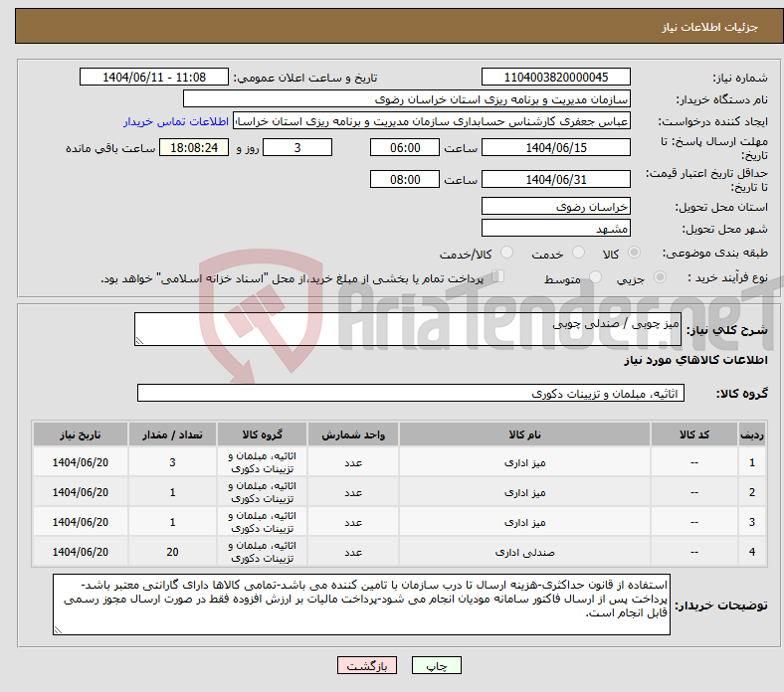784x692 pixels.
Task: Click میز اداری in row 3
Action: pos(524,523)
